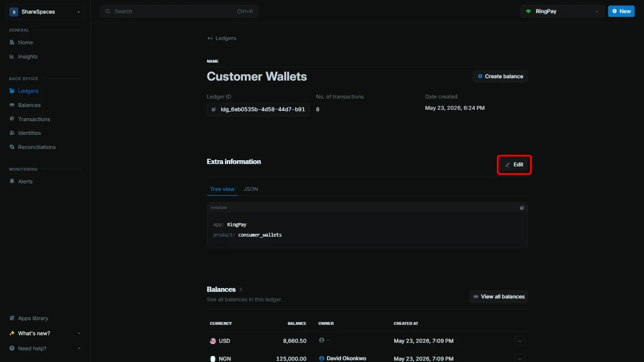Open Insights from the sidebar

(x=27, y=57)
